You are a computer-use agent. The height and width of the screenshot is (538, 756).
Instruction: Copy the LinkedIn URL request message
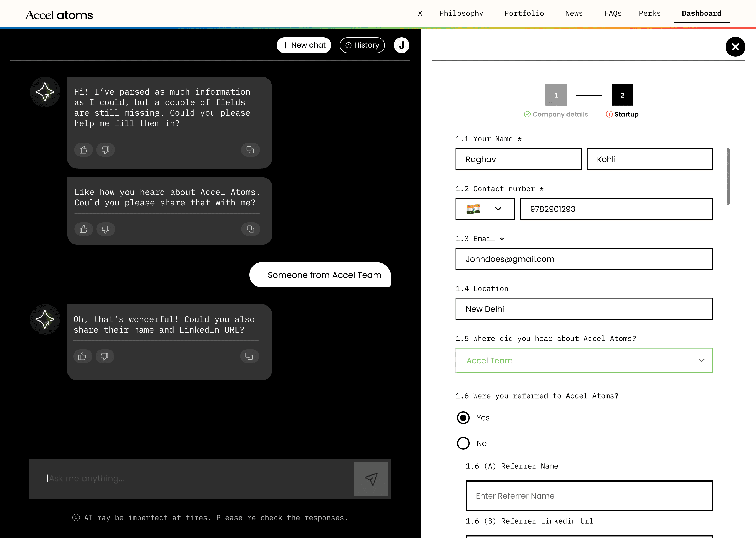249,356
